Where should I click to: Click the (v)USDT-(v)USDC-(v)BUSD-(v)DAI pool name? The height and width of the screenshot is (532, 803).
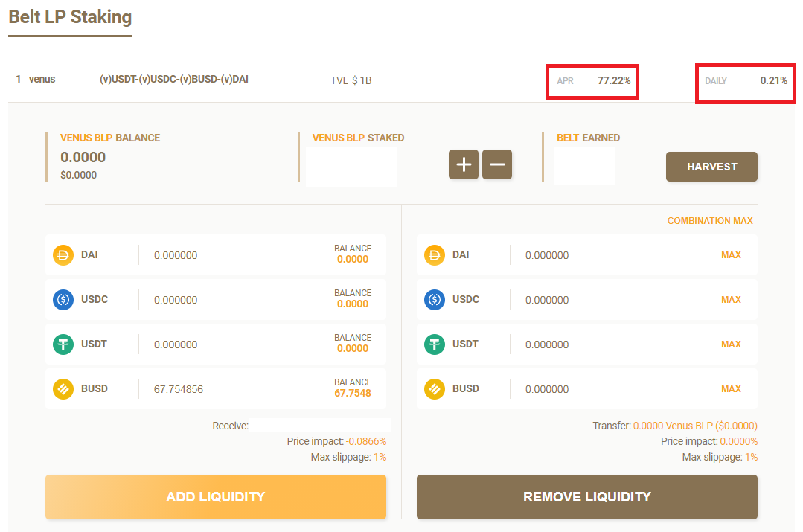[174, 80]
